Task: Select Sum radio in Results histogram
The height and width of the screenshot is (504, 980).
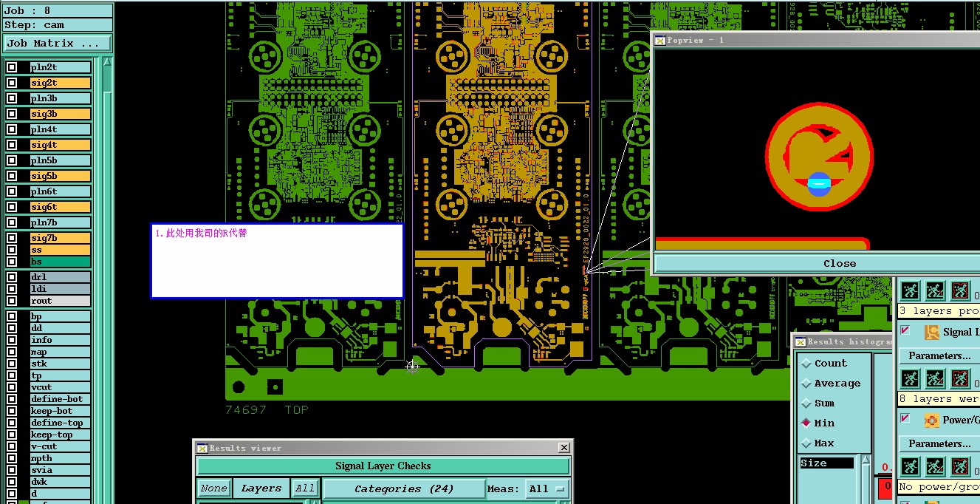Action: point(806,403)
